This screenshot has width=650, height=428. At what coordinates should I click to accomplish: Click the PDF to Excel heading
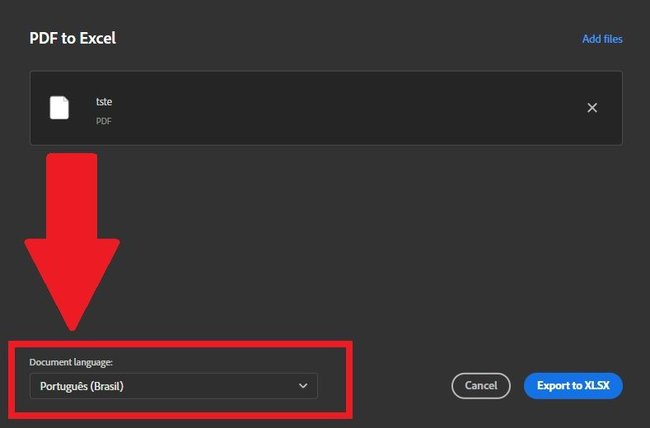(x=73, y=38)
